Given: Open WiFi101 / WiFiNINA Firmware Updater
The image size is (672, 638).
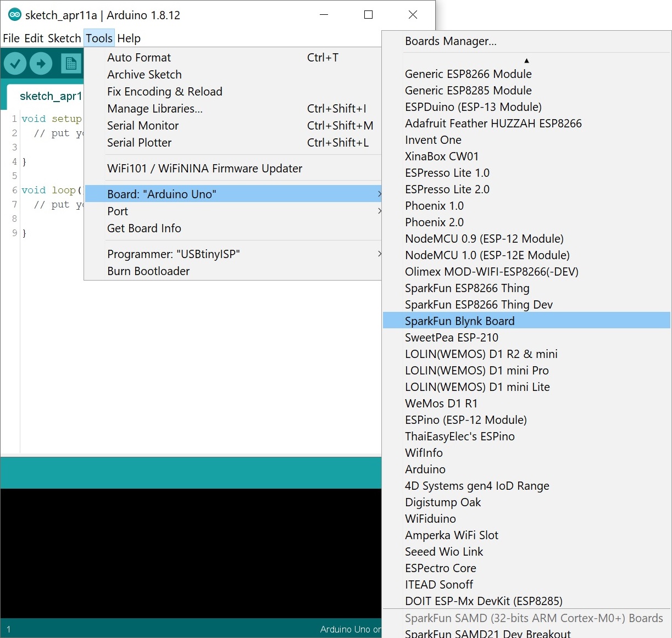Looking at the screenshot, I should [x=232, y=169].
